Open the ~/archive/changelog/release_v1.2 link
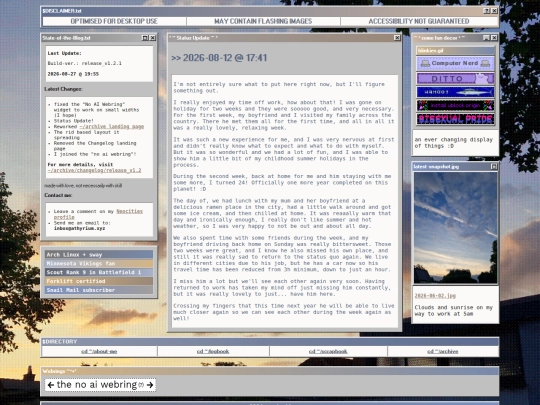This screenshot has height=405, width=540. click(94, 170)
